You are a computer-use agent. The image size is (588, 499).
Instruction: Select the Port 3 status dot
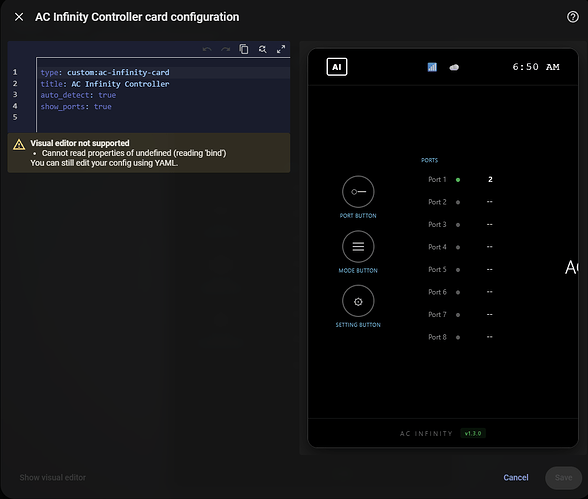[x=458, y=225]
